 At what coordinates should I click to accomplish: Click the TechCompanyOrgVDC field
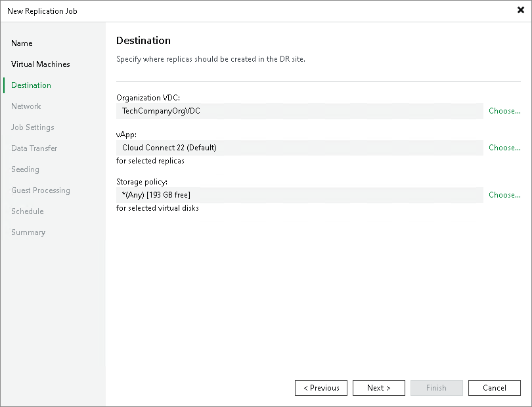299,111
